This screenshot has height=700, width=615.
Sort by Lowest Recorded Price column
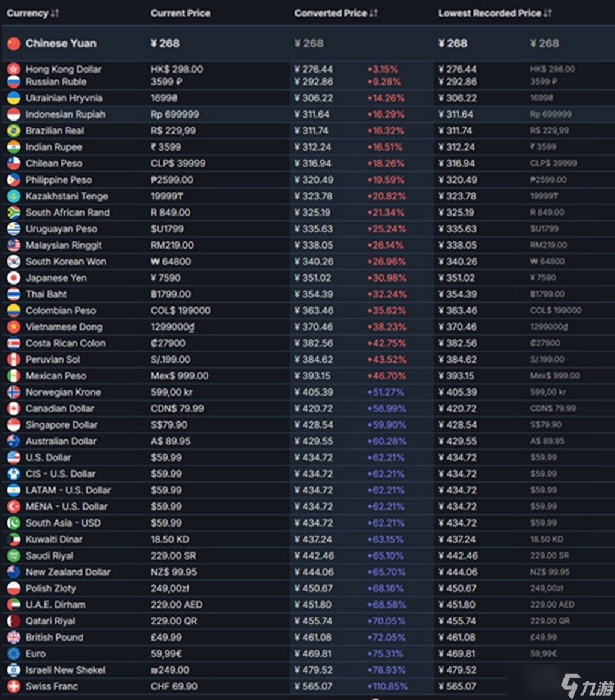[495, 13]
